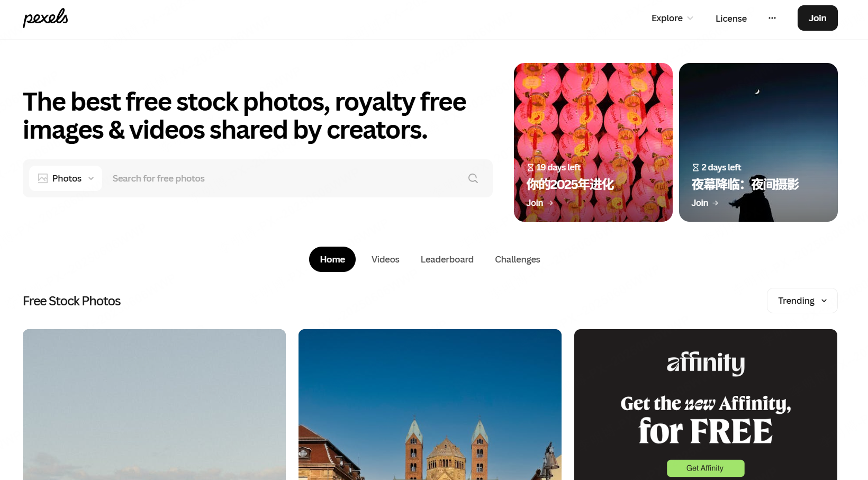The image size is (868, 480).
Task: Click the black Join button
Action: pyautogui.click(x=818, y=18)
